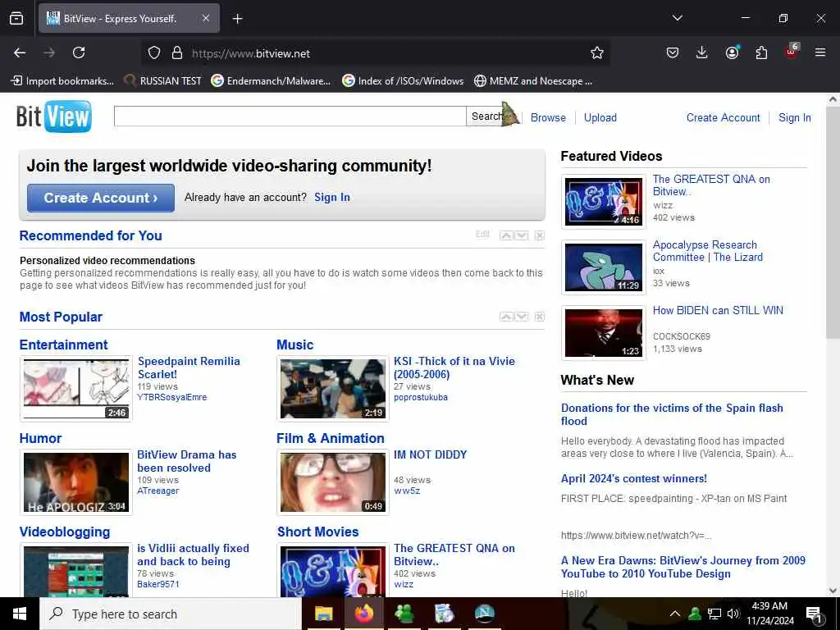Open the Firefox hamburger menu

coord(820,52)
